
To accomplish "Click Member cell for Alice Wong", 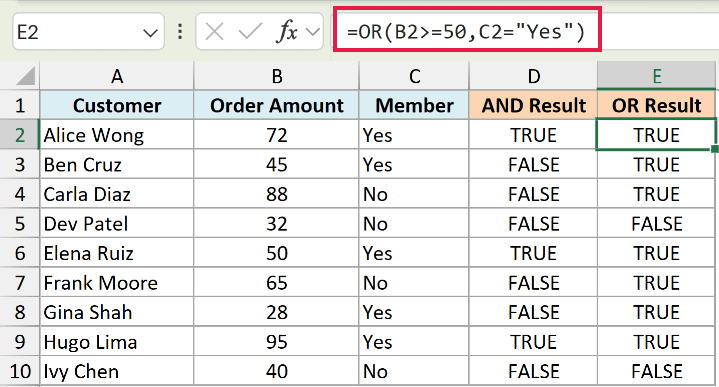I will [x=414, y=135].
